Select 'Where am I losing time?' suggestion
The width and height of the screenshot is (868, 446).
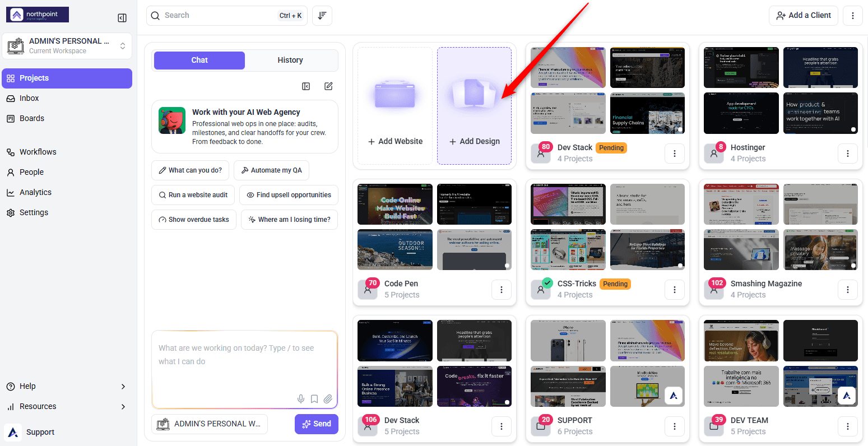[x=289, y=220]
